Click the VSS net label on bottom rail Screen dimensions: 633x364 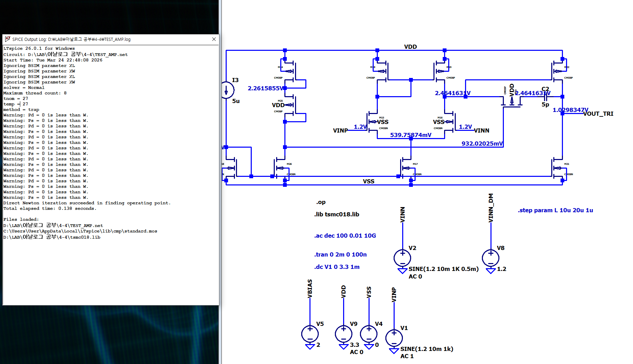coord(369,181)
